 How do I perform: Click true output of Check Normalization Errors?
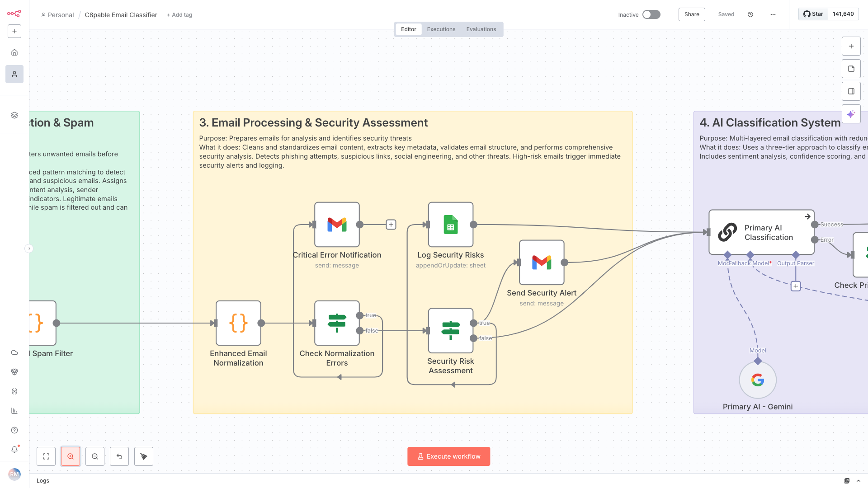(x=360, y=315)
